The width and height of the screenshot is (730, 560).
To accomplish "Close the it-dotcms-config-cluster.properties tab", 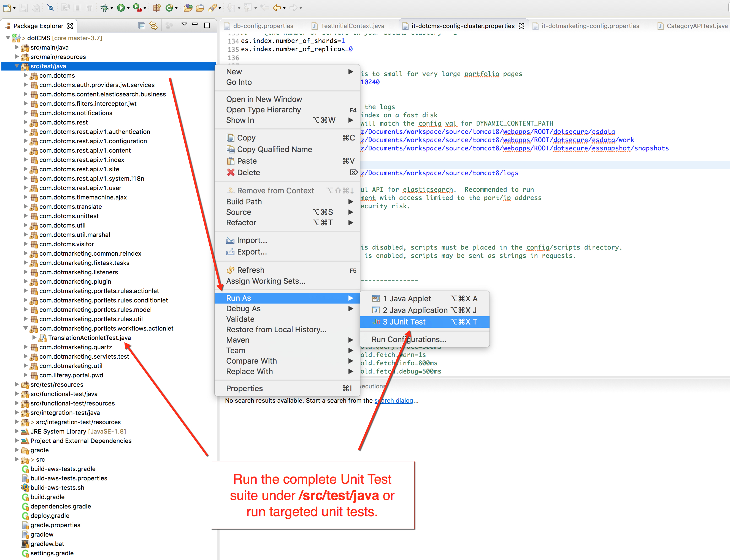I will click(521, 26).
